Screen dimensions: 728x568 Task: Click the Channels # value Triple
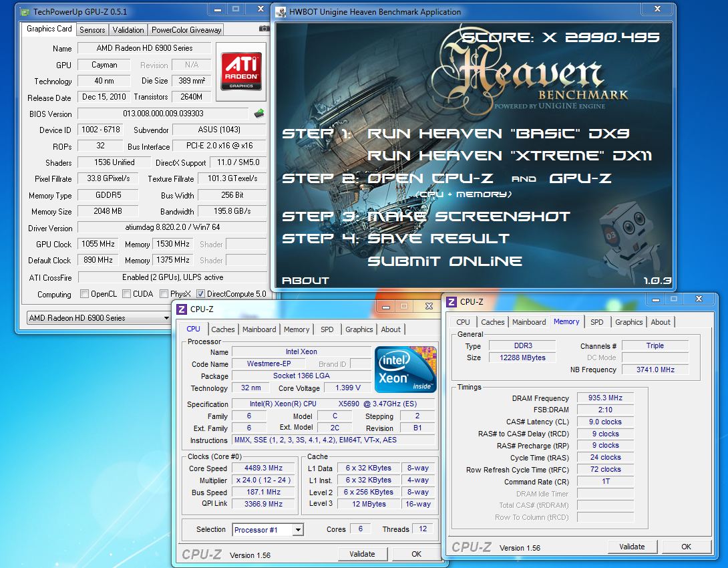655,345
